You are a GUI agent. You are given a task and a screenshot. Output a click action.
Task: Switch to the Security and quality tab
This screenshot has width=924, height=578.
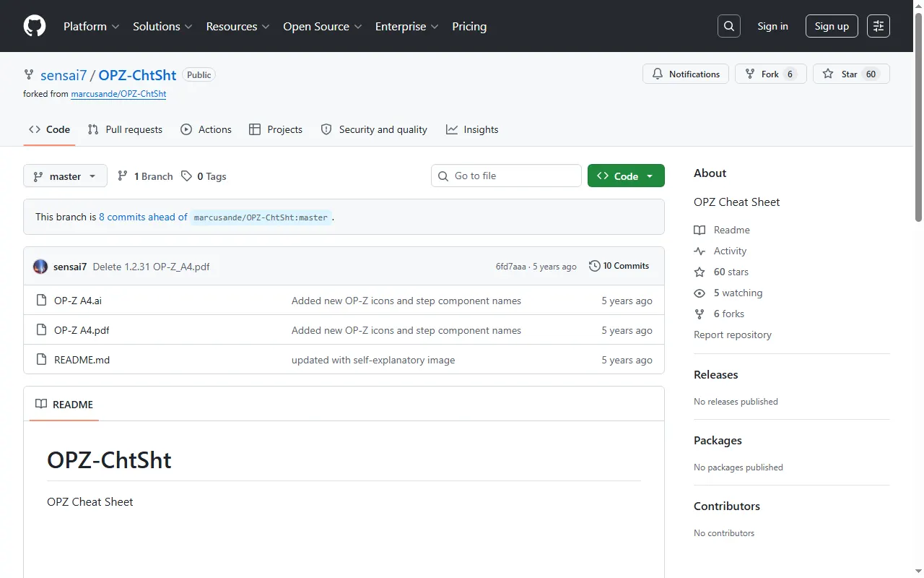(374, 129)
